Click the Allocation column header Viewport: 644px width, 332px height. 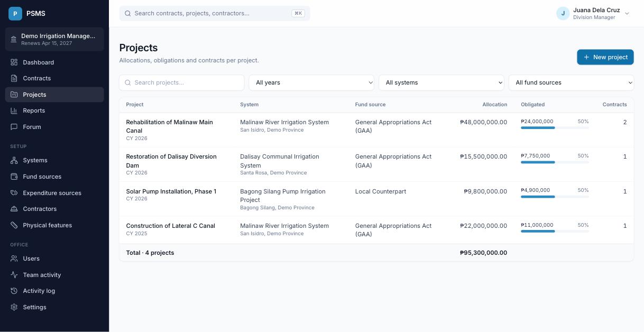(494, 105)
